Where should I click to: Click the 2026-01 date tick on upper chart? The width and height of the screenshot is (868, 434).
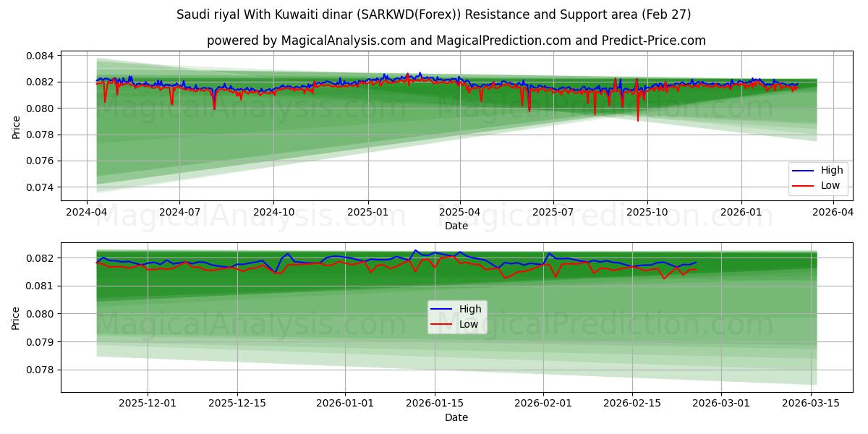pos(741,212)
